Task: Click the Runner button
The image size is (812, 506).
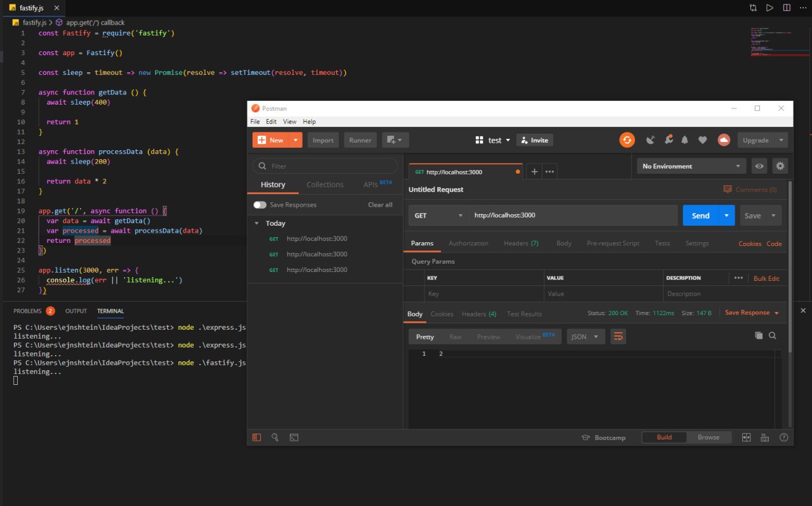Action: coord(360,140)
